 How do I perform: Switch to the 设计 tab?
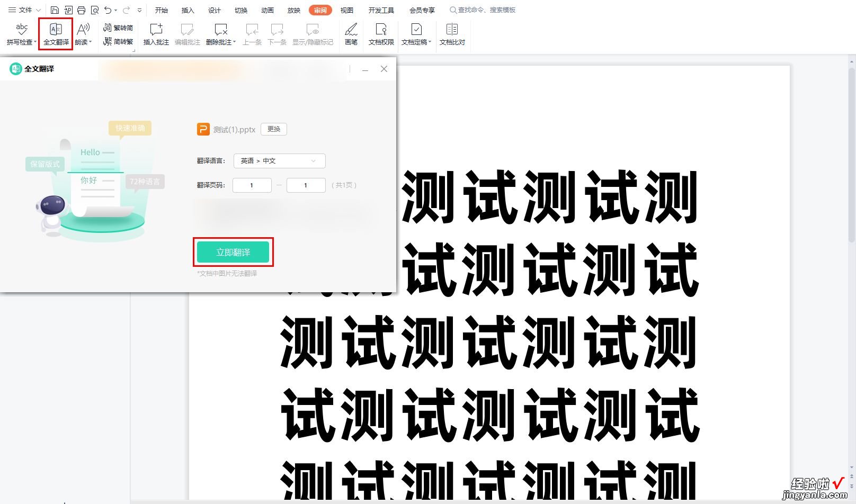point(215,10)
